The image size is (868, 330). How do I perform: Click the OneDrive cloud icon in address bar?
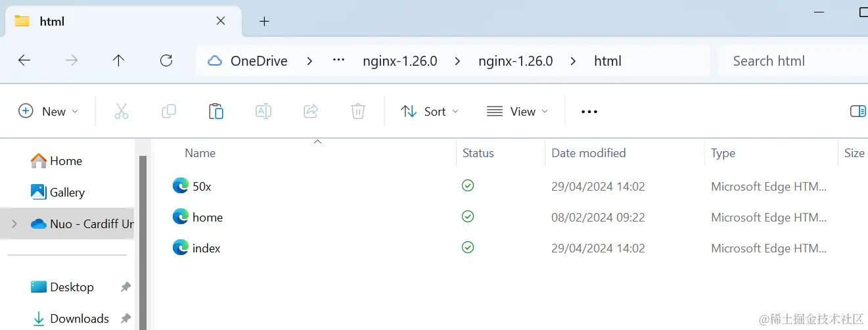(x=215, y=61)
